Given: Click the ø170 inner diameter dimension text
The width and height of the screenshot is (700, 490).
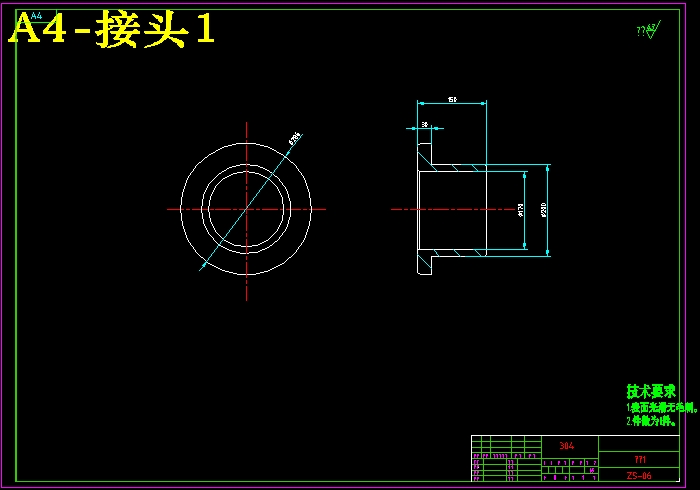Looking at the screenshot, I should 520,210.
